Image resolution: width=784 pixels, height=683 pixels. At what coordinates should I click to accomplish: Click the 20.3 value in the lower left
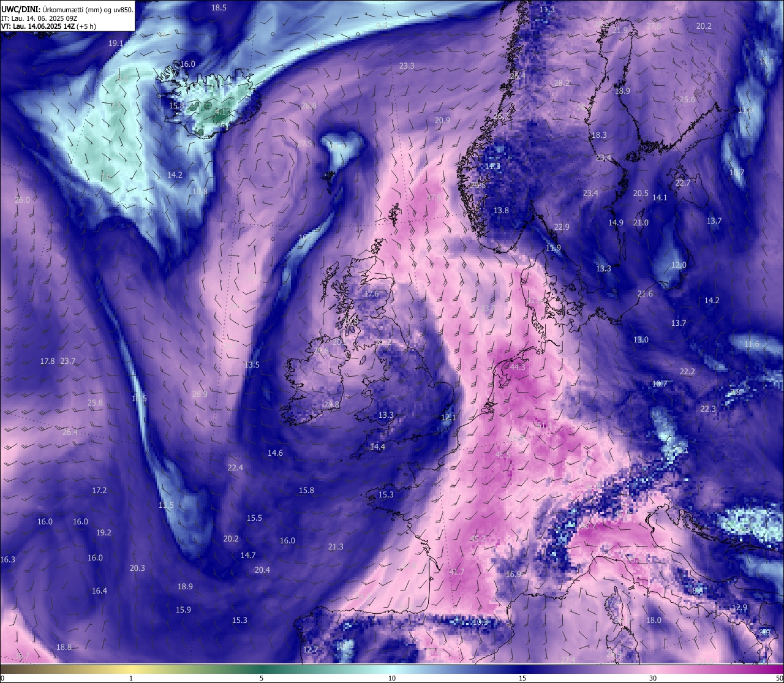point(137,568)
